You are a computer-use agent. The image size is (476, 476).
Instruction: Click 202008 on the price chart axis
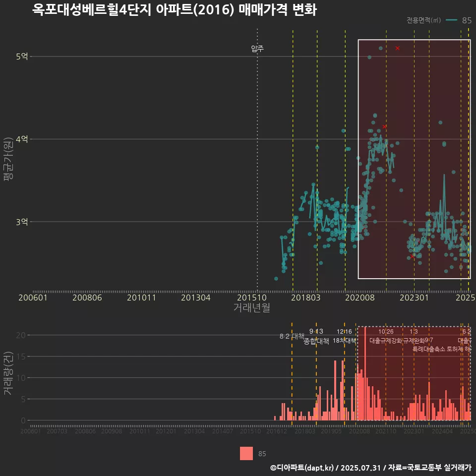(x=360, y=297)
